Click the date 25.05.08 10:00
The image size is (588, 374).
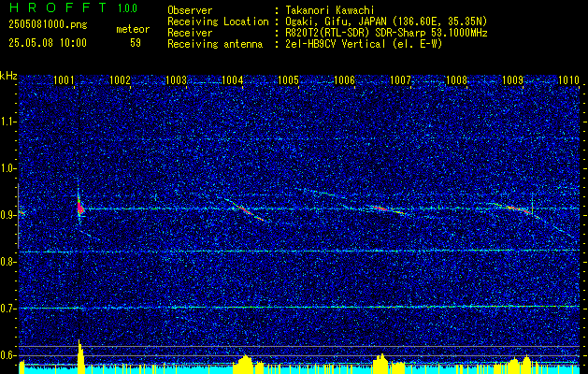[48, 43]
